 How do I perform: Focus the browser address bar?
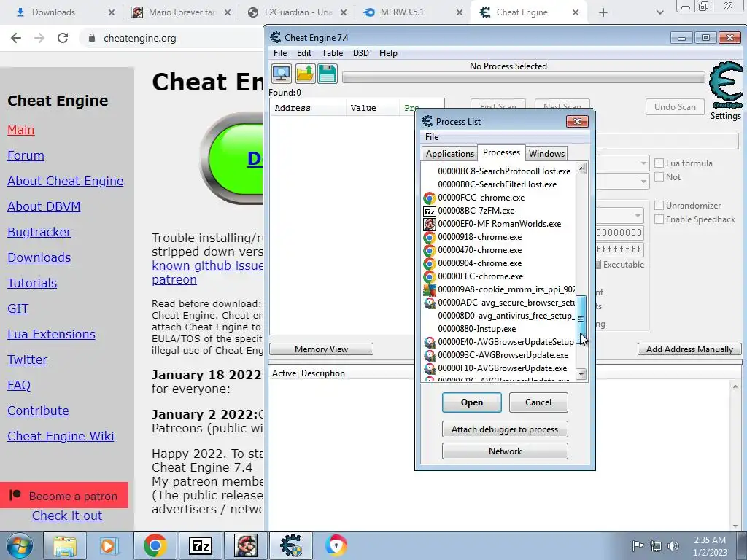click(171, 38)
